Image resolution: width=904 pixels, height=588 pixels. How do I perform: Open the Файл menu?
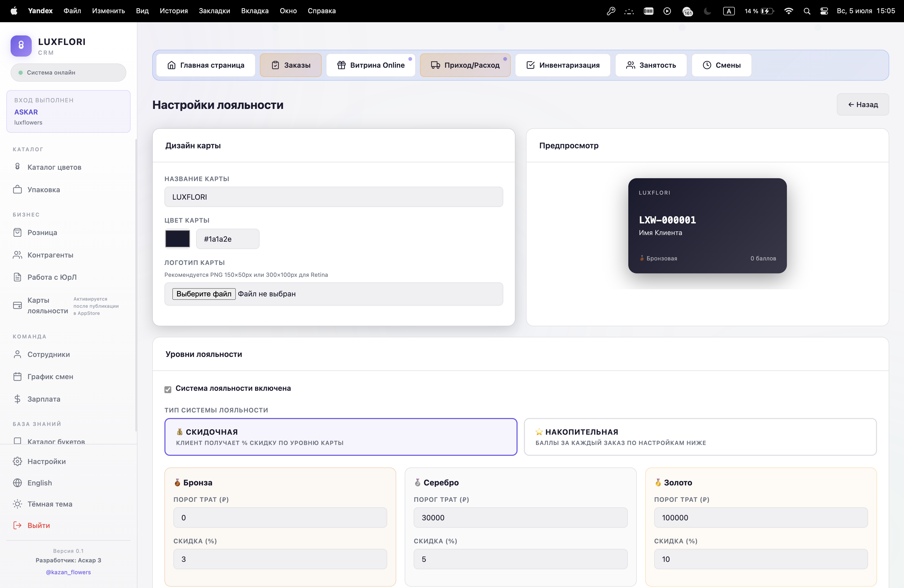72,11
